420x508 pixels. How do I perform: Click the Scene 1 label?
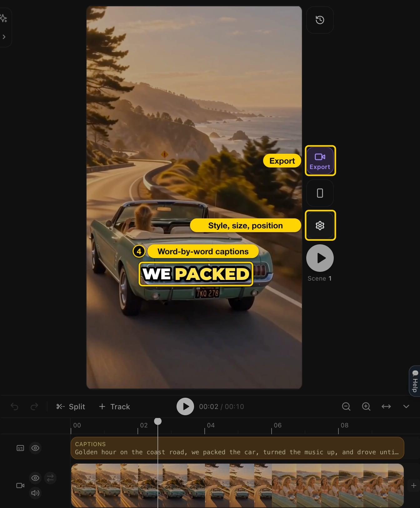tap(319, 278)
